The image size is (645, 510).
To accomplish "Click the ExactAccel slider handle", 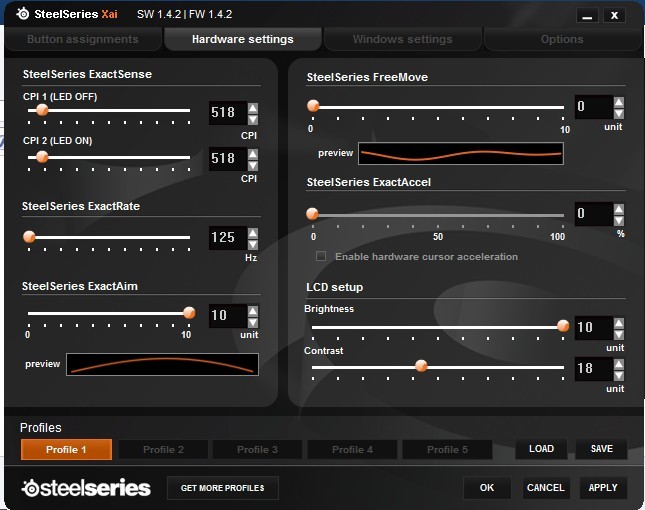I will [312, 213].
